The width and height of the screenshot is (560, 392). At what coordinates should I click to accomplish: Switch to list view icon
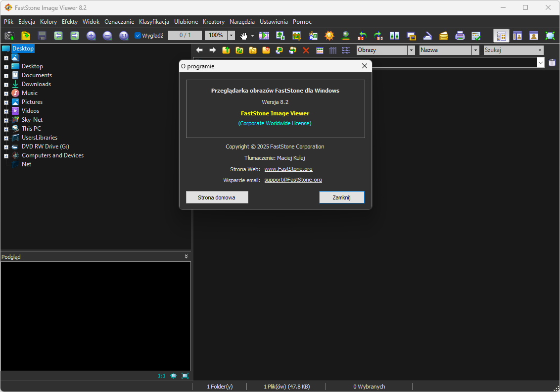coord(346,50)
